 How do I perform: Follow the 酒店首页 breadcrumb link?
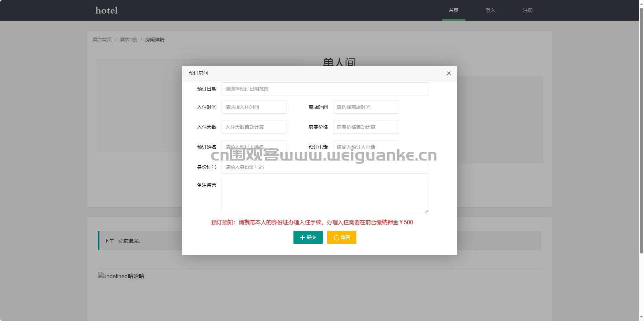pyautogui.click(x=102, y=40)
